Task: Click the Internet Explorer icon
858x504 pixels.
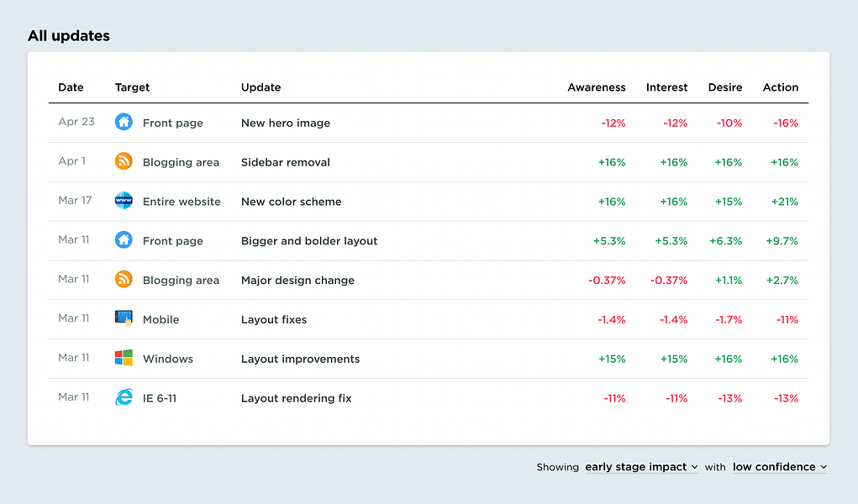Action: 124,397
